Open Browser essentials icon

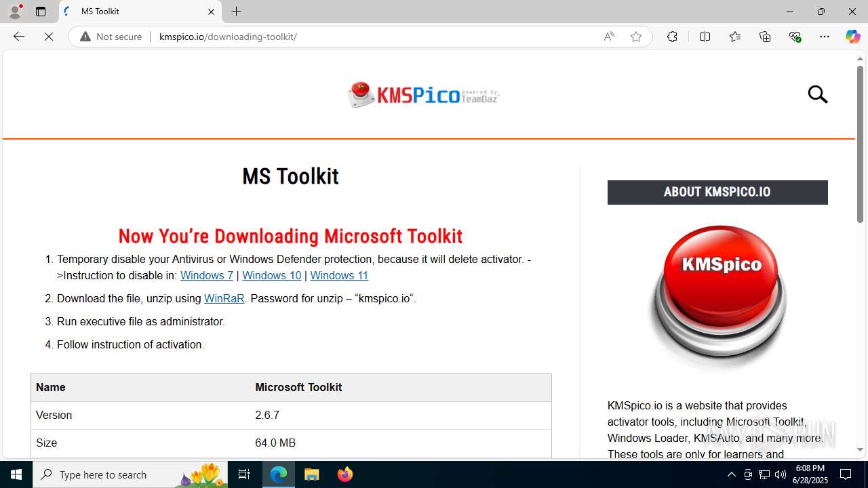795,37
